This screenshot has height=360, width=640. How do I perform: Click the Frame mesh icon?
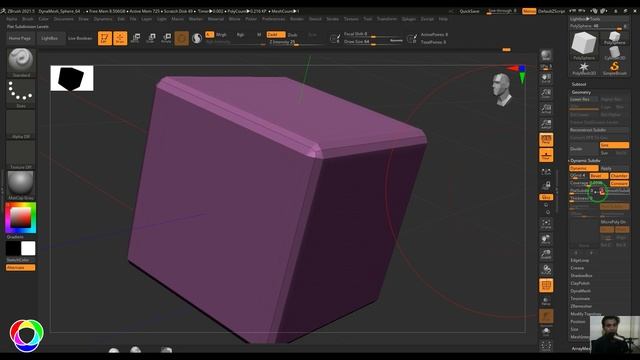546,224
